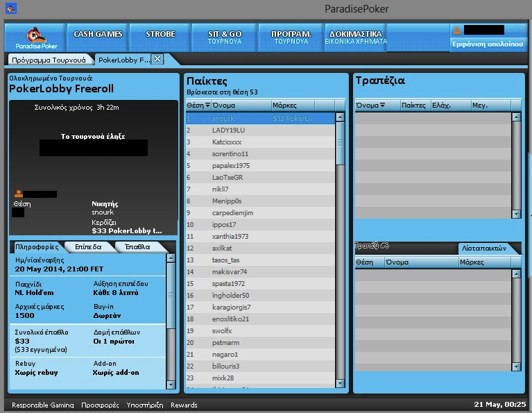The image size is (532, 413).
Task: Select player row snourk
Action: pyautogui.click(x=260, y=119)
